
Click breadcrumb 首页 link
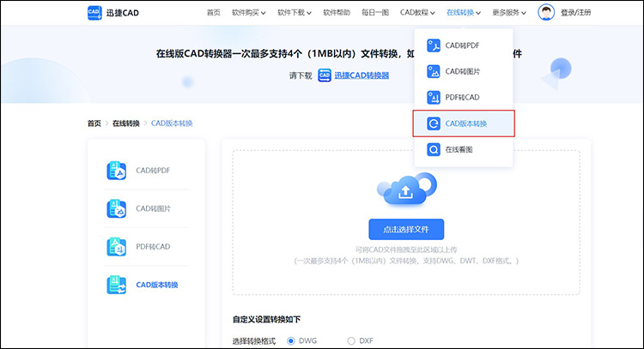[x=94, y=123]
